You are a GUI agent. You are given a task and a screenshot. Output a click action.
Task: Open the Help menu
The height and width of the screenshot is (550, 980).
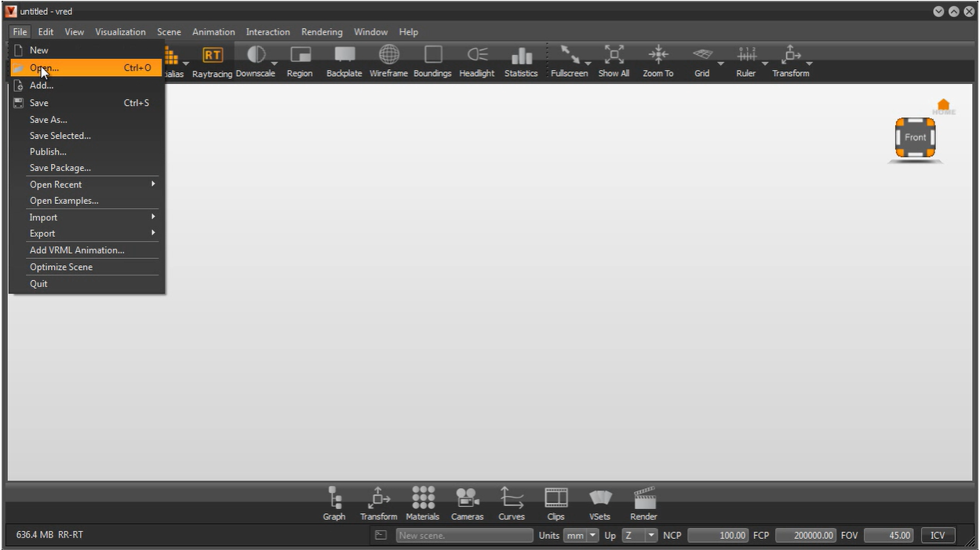point(408,32)
